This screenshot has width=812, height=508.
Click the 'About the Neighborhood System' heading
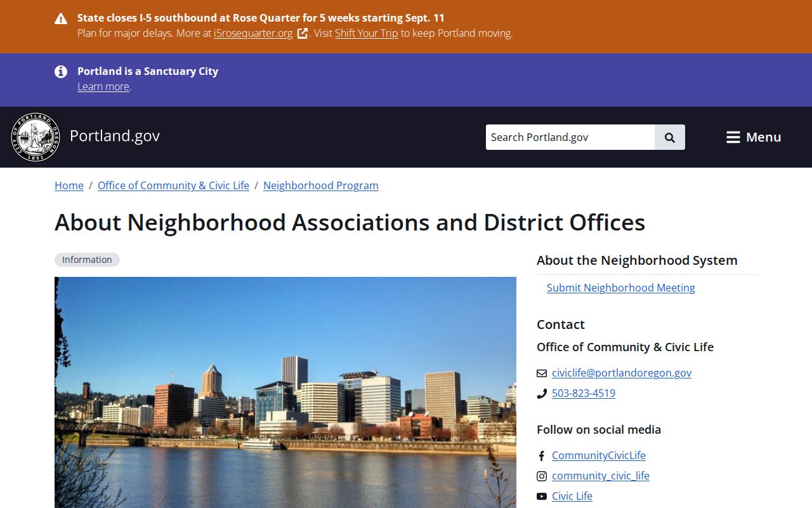(637, 260)
